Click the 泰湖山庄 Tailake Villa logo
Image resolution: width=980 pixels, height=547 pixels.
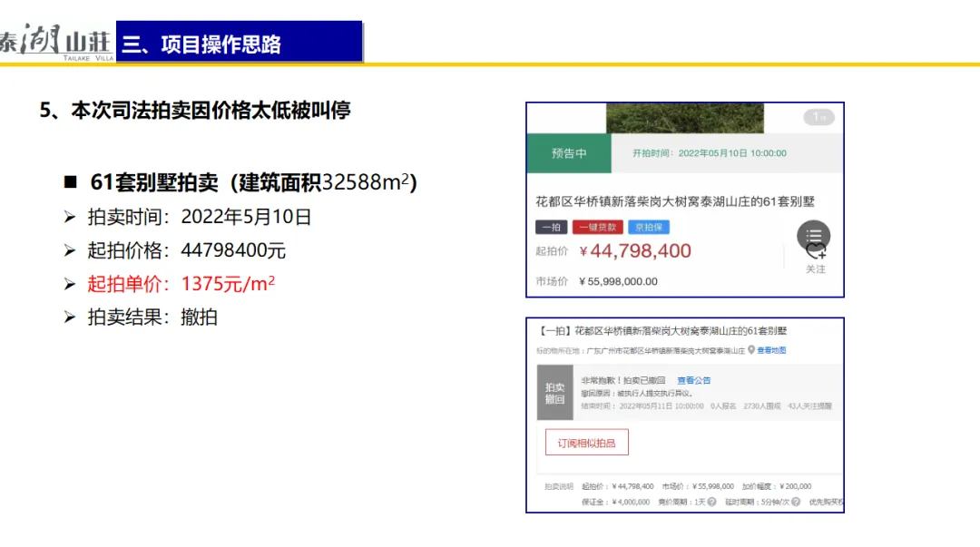click(57, 42)
